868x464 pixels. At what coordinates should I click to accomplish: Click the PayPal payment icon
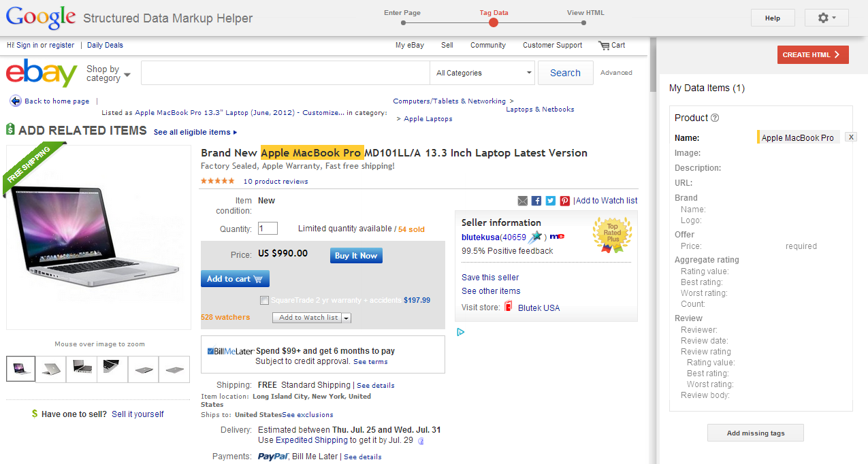(x=272, y=457)
